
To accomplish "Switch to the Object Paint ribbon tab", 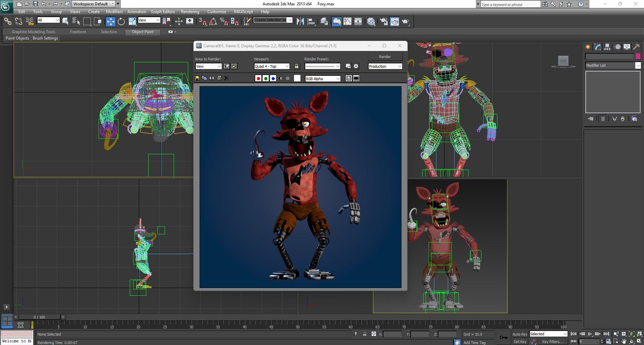I will coord(143,32).
